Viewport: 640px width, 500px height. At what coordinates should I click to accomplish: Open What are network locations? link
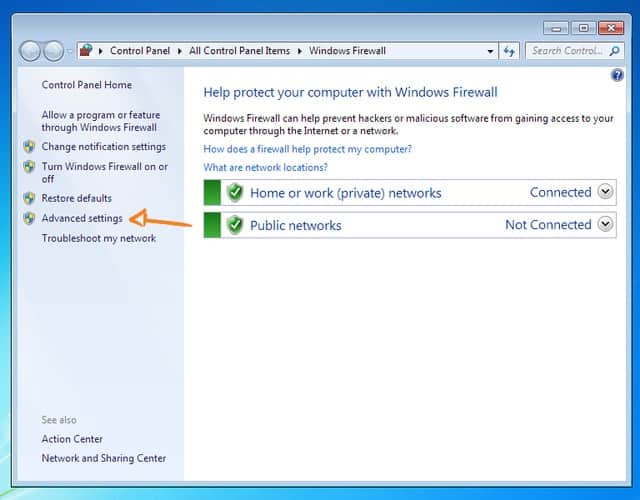tap(265, 167)
